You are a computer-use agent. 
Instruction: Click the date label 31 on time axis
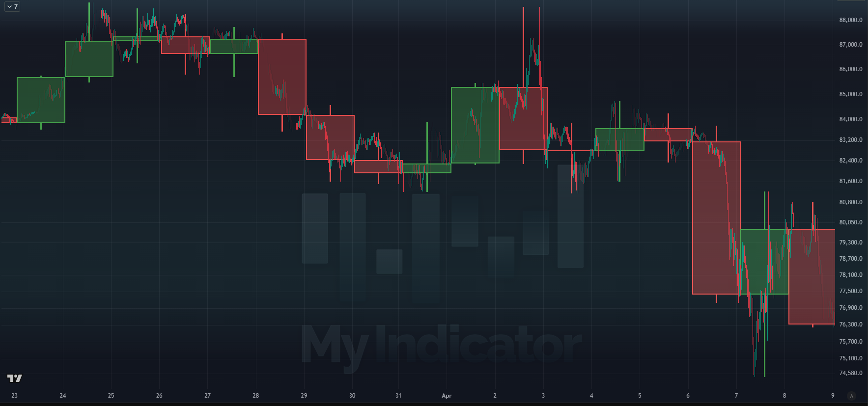click(398, 396)
